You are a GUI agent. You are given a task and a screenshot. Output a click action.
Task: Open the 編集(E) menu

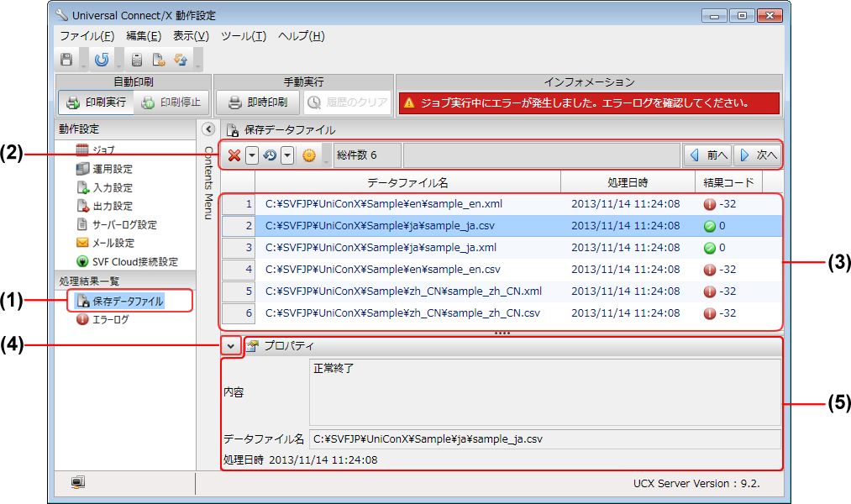point(144,36)
